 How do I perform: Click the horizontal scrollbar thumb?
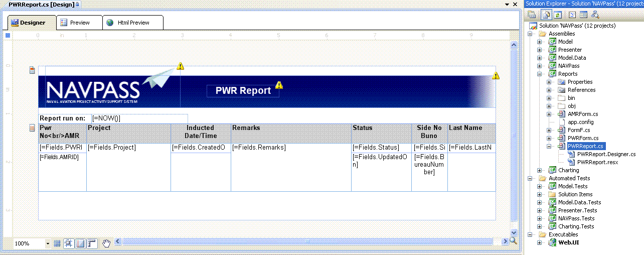tap(308, 241)
